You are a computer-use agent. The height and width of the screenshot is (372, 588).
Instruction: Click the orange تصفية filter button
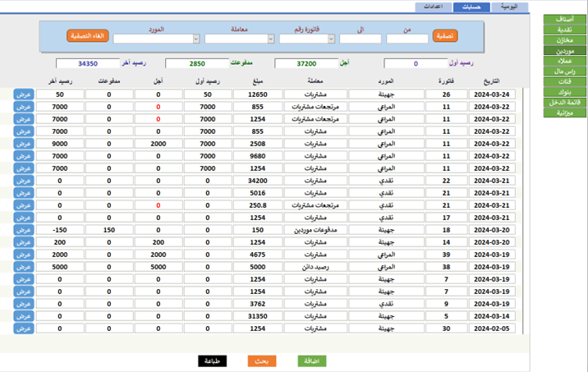click(x=445, y=36)
